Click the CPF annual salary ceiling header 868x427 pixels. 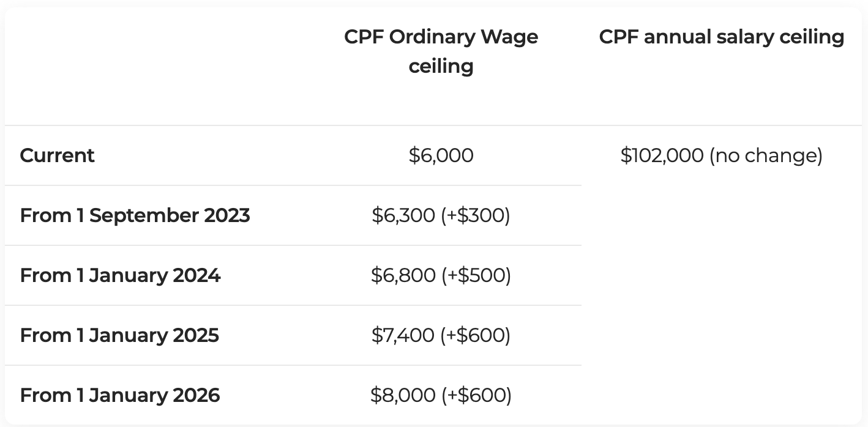click(x=722, y=37)
